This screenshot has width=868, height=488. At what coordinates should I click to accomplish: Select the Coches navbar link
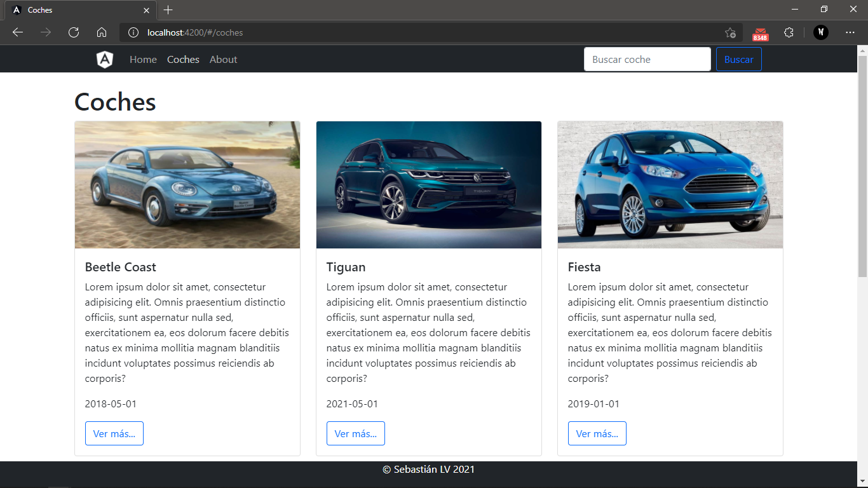[183, 60]
